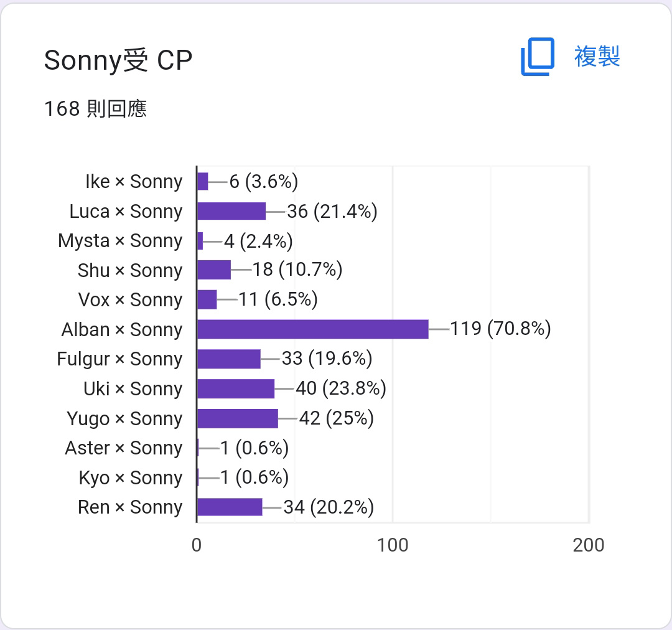The image size is (672, 630).
Task: Select the Alban × Sonny bar
Action: 313,329
